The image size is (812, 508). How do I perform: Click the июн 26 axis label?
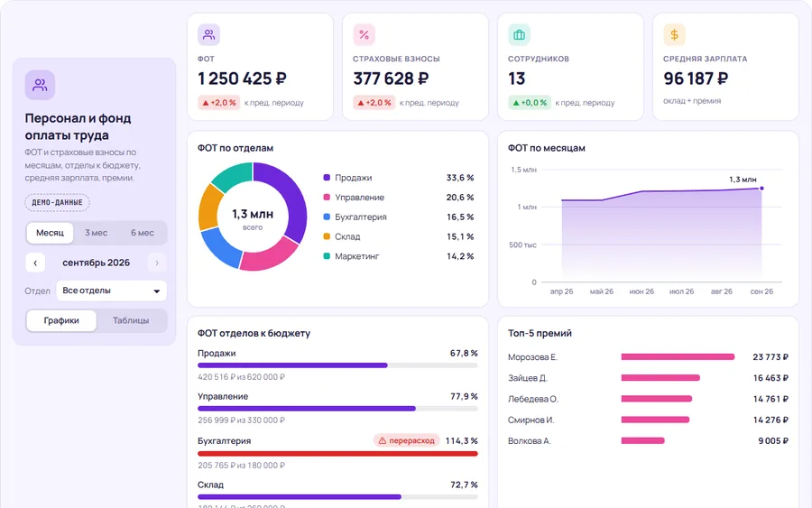[641, 291]
